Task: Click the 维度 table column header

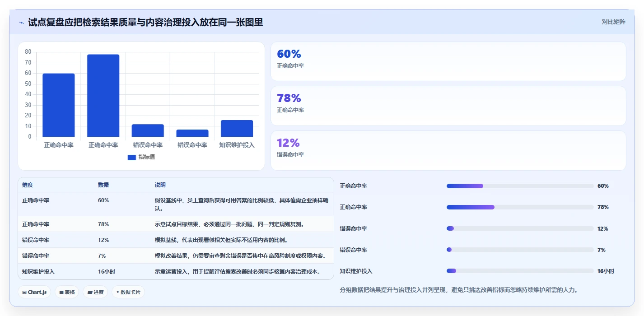Action: [28, 185]
